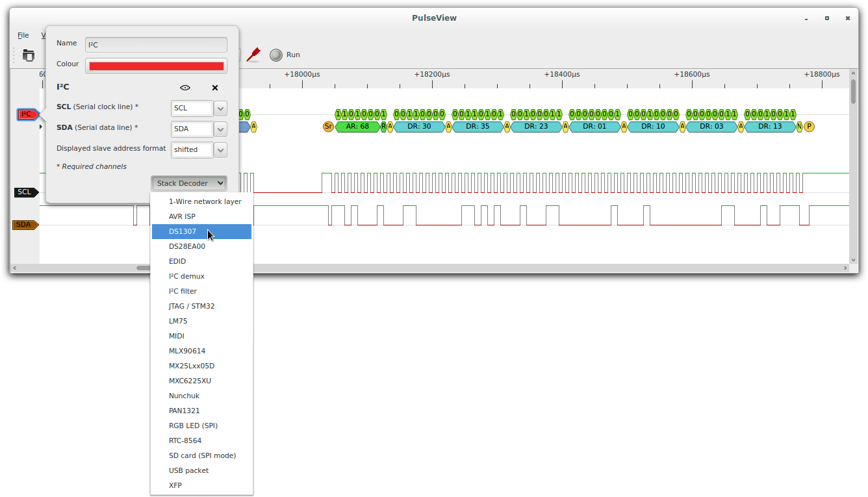Screen dimensions: 868x497
Task: Remove the I²C decoder with X icon
Action: coord(215,88)
